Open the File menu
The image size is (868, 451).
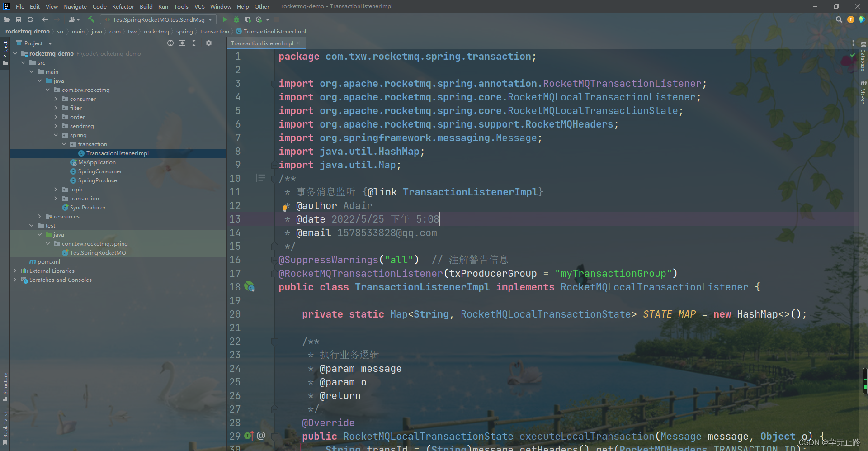coord(20,6)
